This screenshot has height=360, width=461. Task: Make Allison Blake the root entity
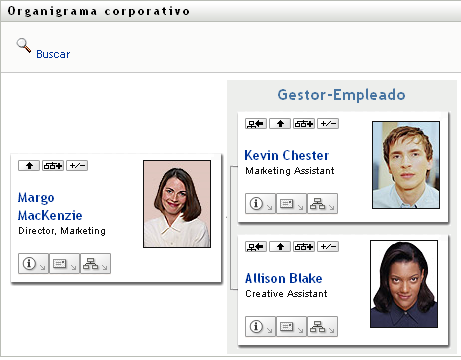(x=256, y=247)
